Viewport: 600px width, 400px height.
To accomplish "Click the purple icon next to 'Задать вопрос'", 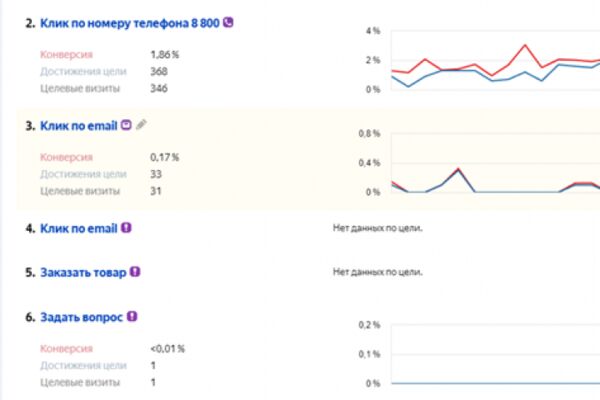I will (132, 317).
